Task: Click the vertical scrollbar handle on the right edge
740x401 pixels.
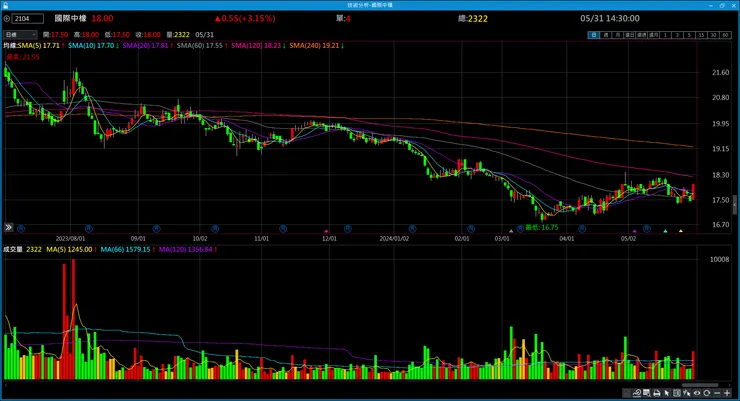Action: tap(734, 204)
